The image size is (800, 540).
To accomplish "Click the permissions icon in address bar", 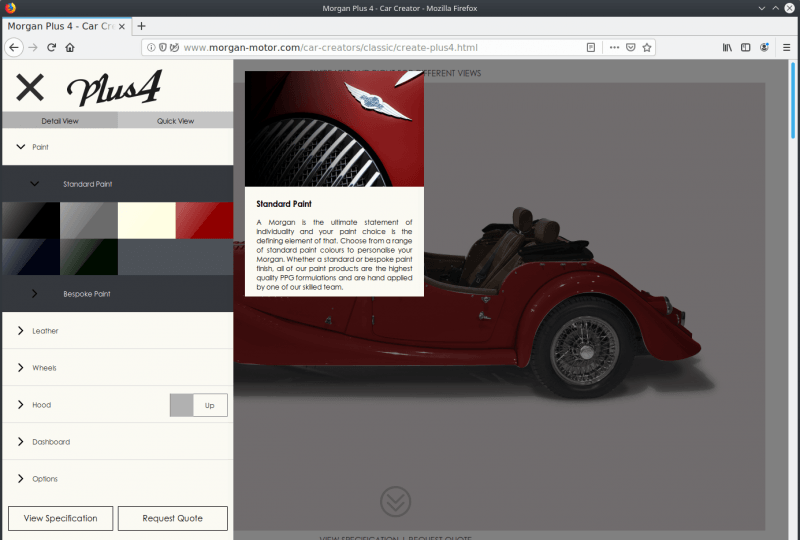I will (x=174, y=47).
